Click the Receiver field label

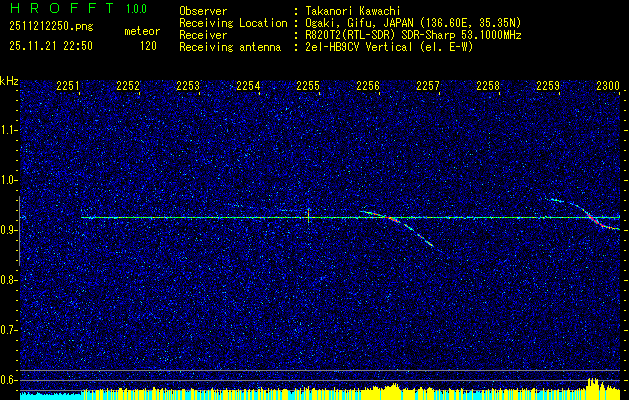point(203,35)
